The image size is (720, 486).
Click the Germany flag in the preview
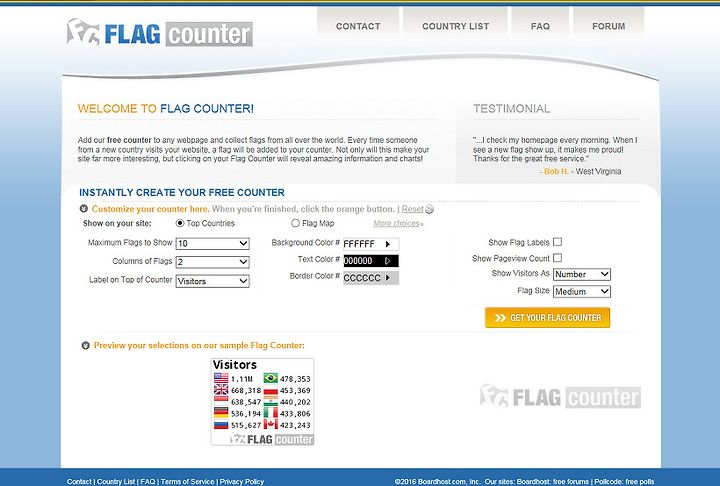pos(221,413)
